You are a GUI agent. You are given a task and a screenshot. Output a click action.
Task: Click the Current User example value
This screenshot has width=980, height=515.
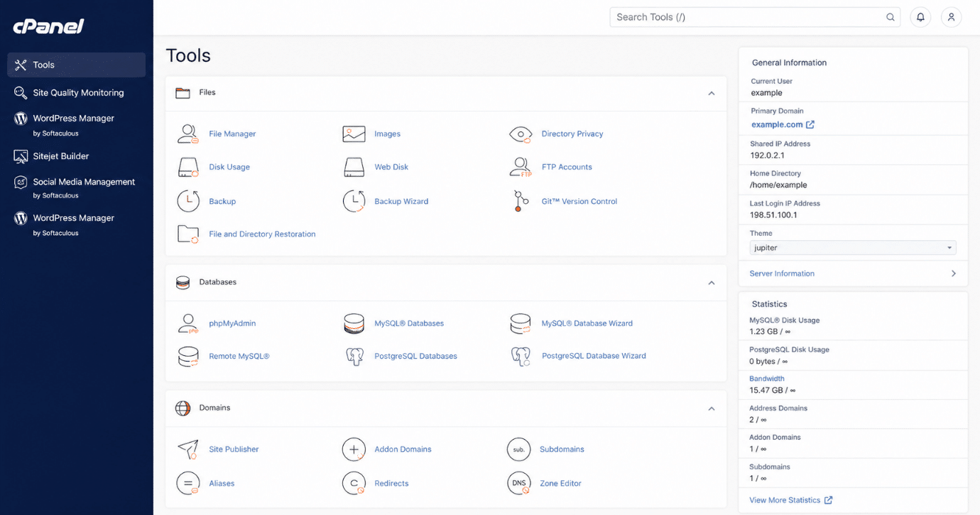click(767, 92)
